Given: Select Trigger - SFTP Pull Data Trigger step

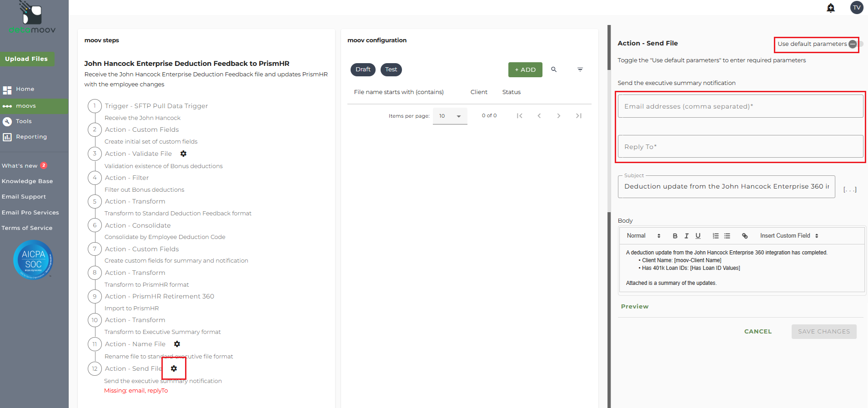Looking at the screenshot, I should click(x=156, y=106).
